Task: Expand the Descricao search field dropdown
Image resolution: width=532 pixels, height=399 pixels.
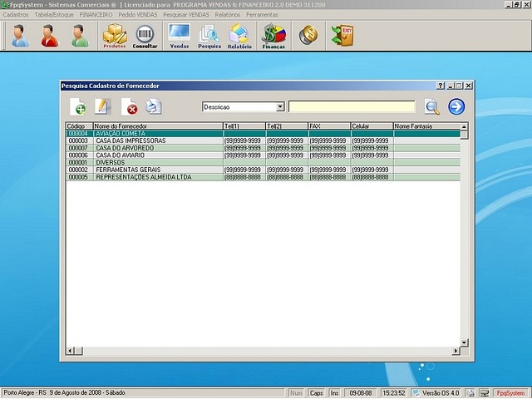Action: pyautogui.click(x=280, y=107)
